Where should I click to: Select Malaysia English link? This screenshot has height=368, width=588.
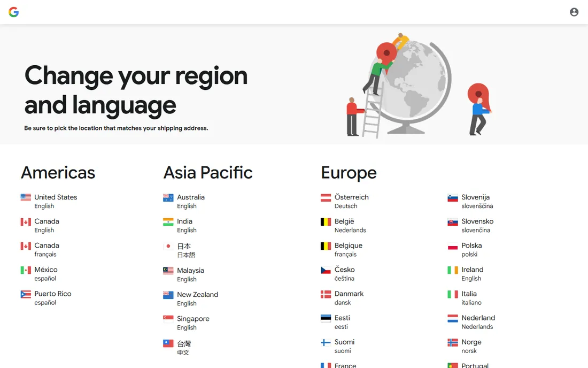(184, 274)
